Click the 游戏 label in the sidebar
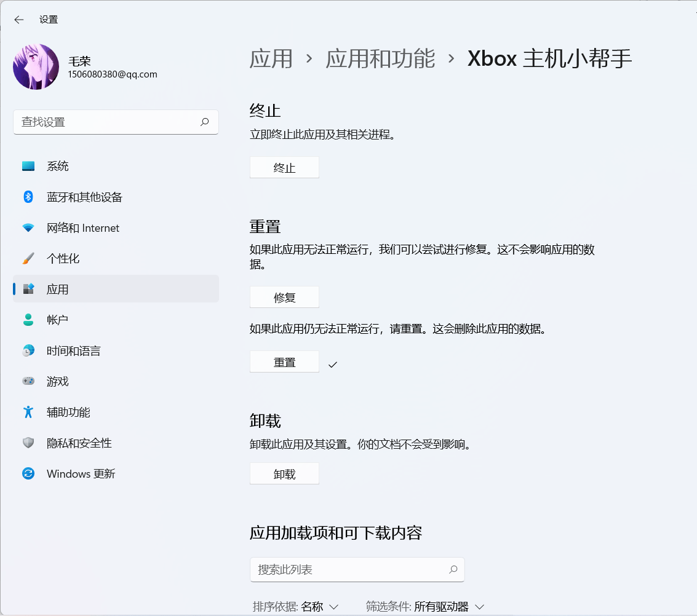This screenshot has width=697, height=616. 58,381
